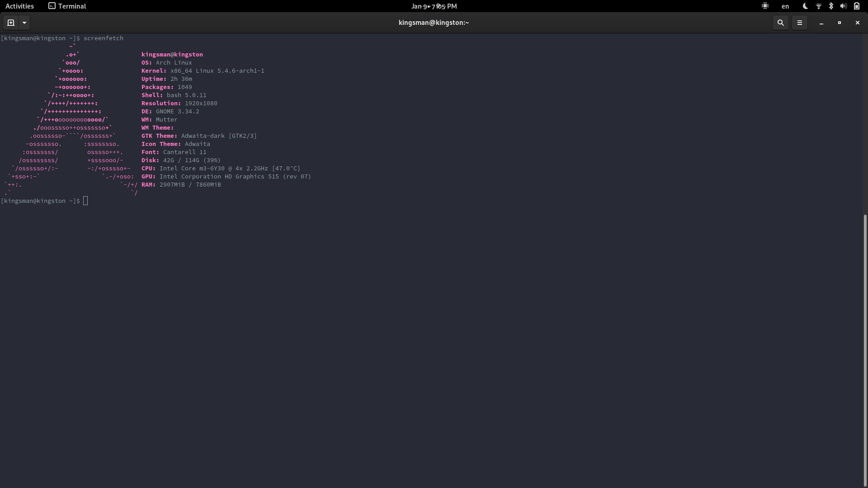
Task: Open the terminal hamburger menu
Action: (799, 23)
